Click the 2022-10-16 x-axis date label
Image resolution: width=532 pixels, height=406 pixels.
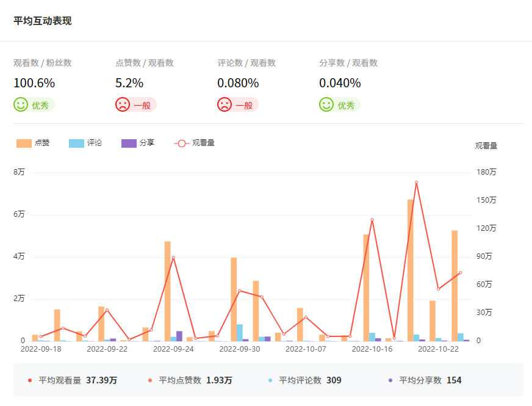[372, 349]
